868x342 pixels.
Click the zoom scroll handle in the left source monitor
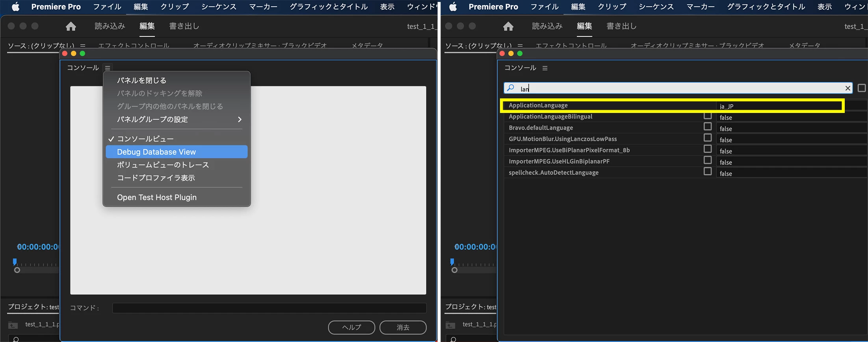tap(17, 270)
